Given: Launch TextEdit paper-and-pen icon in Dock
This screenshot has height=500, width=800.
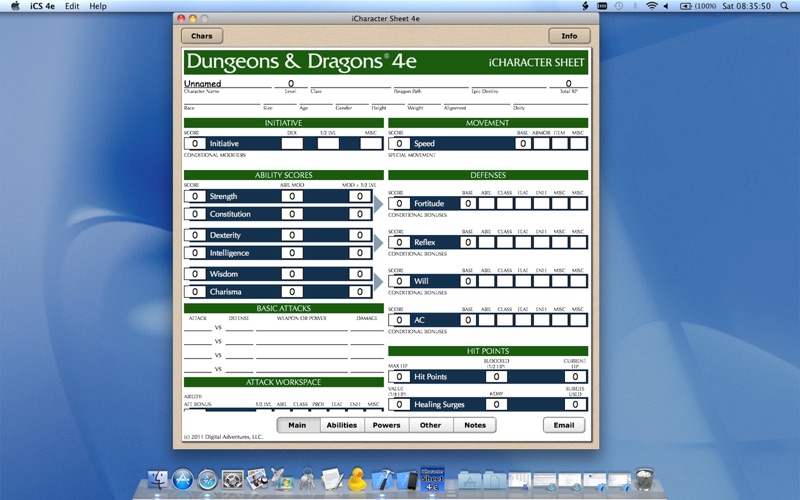Looking at the screenshot, I should coord(332,480).
